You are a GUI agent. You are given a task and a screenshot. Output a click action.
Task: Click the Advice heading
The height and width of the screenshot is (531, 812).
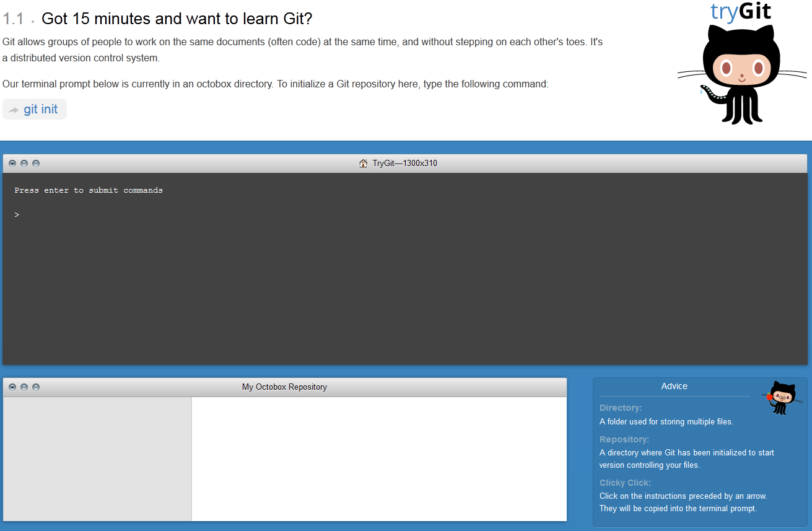674,386
